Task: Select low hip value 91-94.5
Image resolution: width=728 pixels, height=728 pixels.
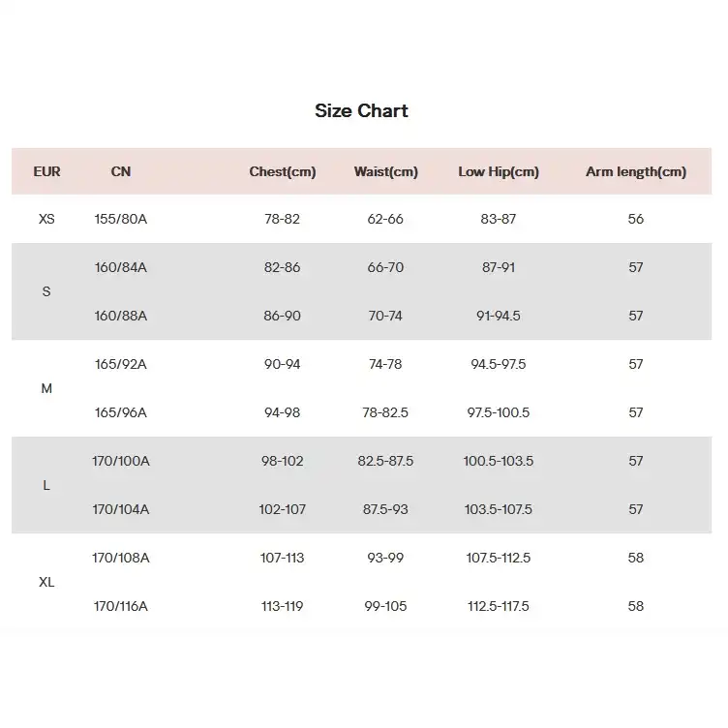Action: [x=499, y=316]
